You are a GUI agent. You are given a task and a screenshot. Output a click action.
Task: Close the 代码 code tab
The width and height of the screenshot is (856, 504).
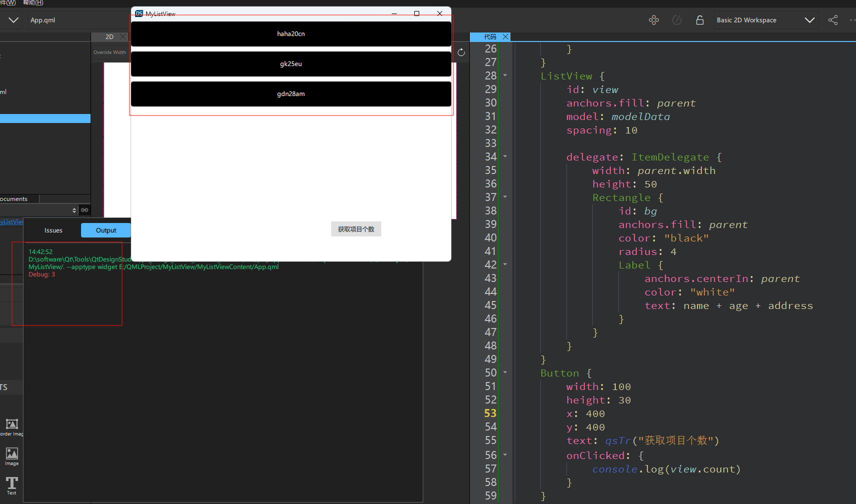[505, 37]
